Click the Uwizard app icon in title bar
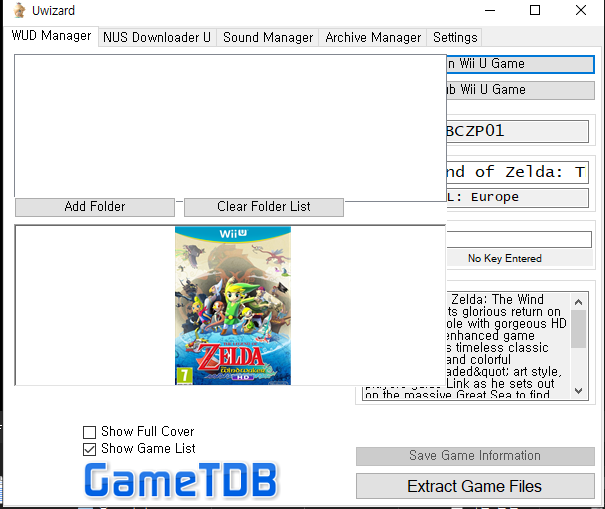Viewport: 605px width, 509px height. [x=19, y=10]
